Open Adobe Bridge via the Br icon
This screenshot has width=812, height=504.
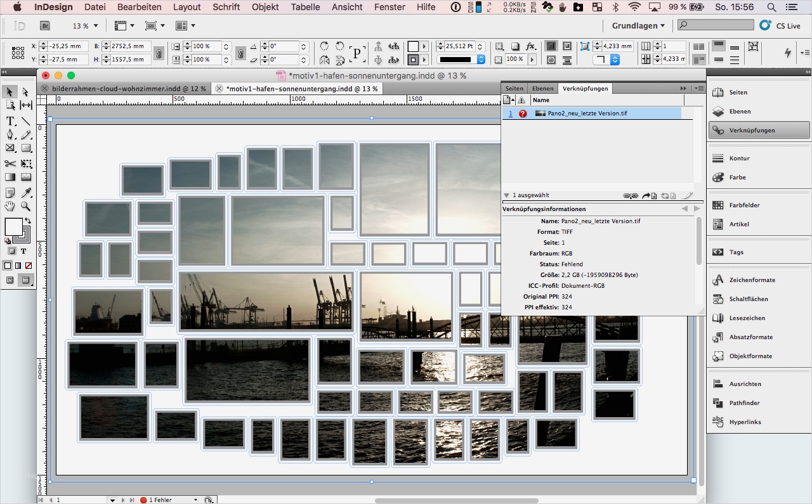[45, 26]
